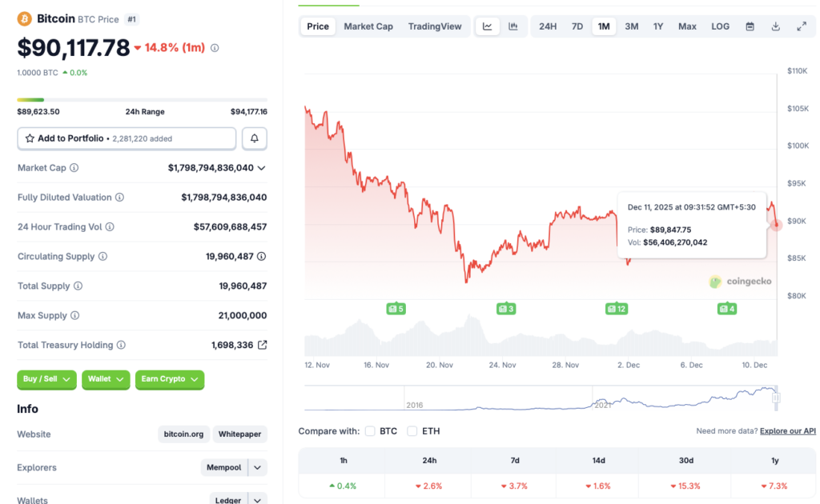This screenshot has height=504, width=820.
Task: Open the Explore our API link
Action: click(787, 430)
